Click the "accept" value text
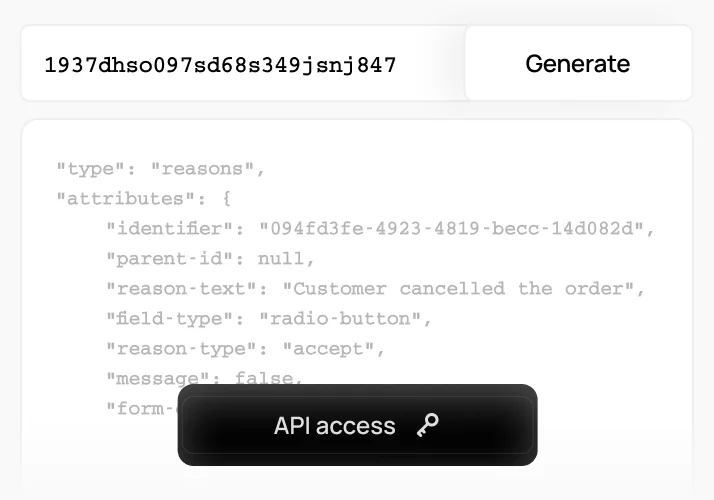The width and height of the screenshot is (714, 500). coord(328,348)
